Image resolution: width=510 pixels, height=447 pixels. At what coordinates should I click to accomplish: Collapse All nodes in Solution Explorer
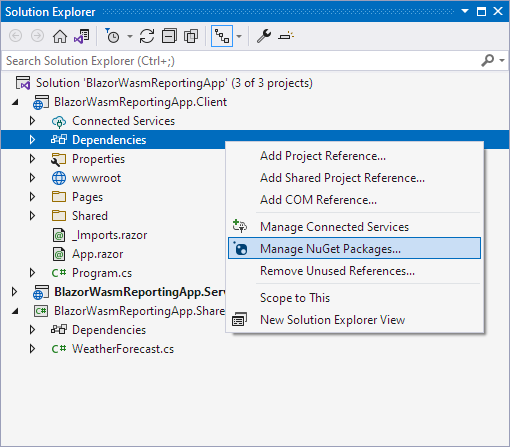(x=169, y=36)
